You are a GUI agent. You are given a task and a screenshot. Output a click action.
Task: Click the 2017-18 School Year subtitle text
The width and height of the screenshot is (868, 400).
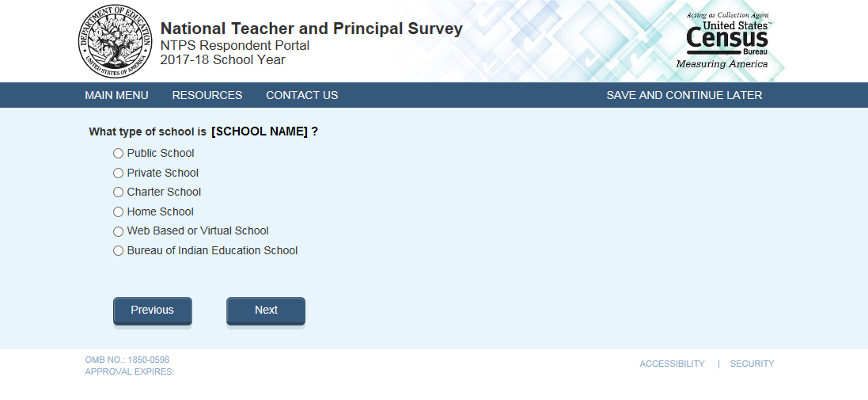coord(222,60)
